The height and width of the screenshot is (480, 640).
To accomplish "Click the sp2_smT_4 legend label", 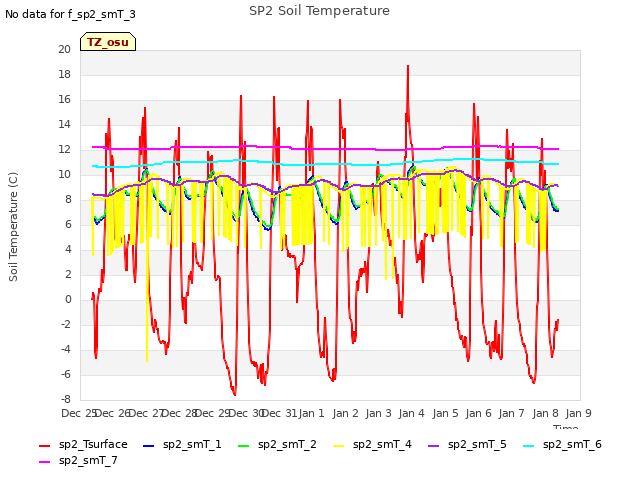I will point(382,444).
